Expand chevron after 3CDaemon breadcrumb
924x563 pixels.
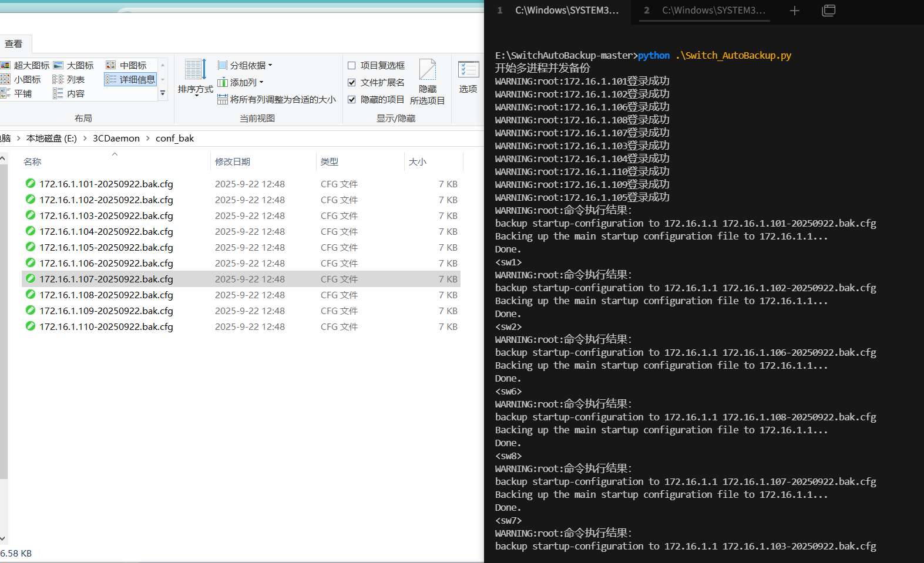tap(148, 138)
